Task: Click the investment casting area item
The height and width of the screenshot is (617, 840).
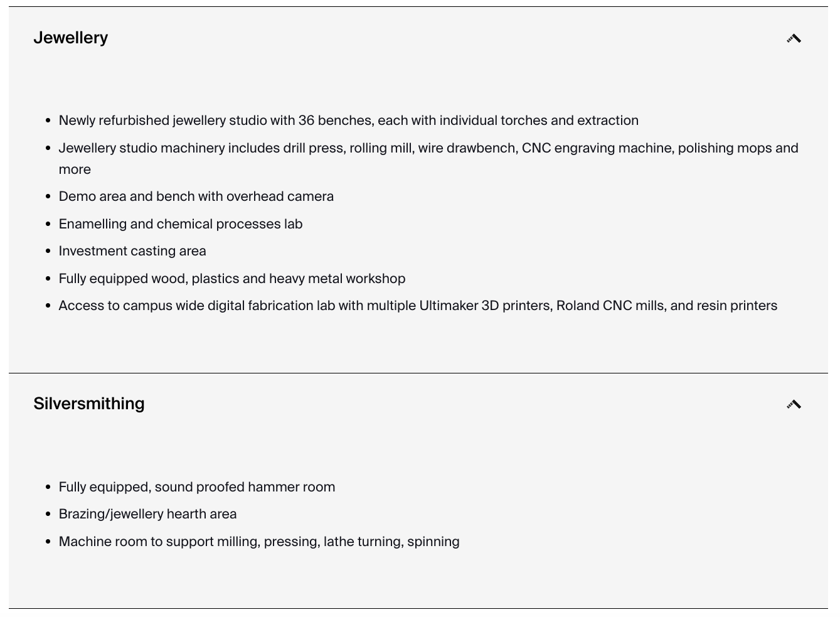Action: click(132, 251)
